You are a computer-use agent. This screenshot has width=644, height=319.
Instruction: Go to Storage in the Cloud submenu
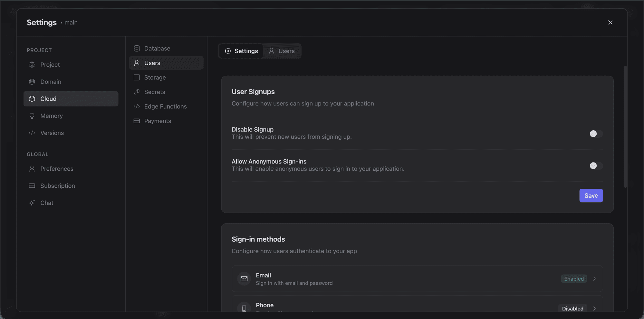166,77
